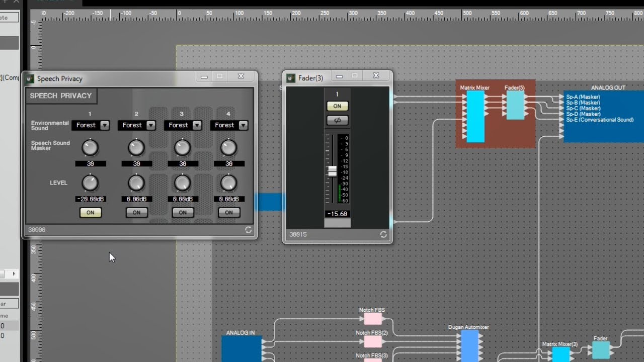Click channel 1 Speech Sound Masker knob

[x=90, y=148]
